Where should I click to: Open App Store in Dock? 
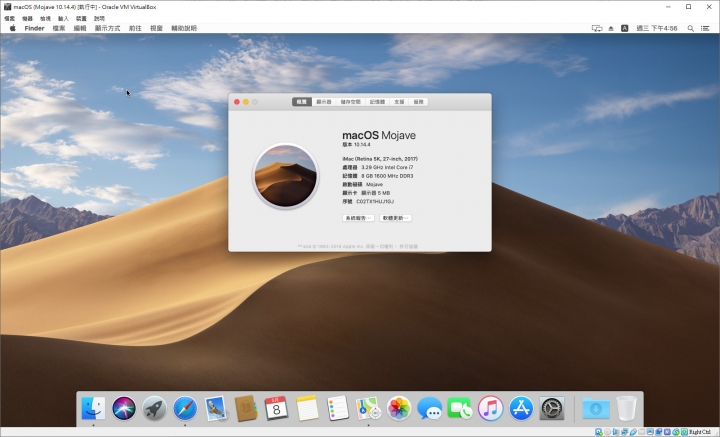(521, 408)
